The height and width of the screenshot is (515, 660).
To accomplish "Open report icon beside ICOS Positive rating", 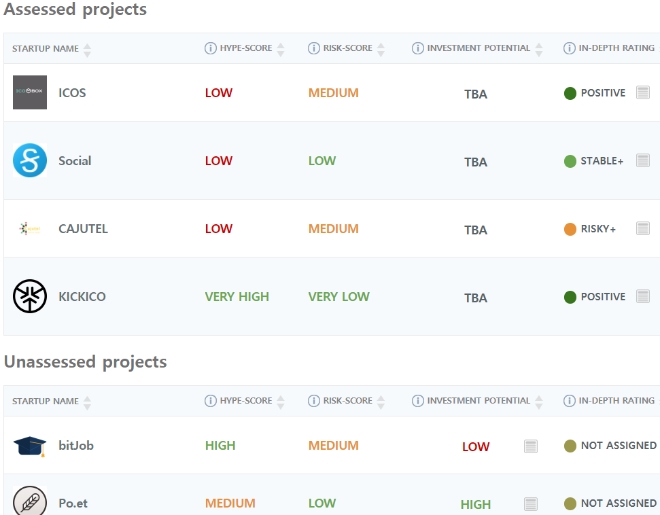I will click(x=643, y=93).
